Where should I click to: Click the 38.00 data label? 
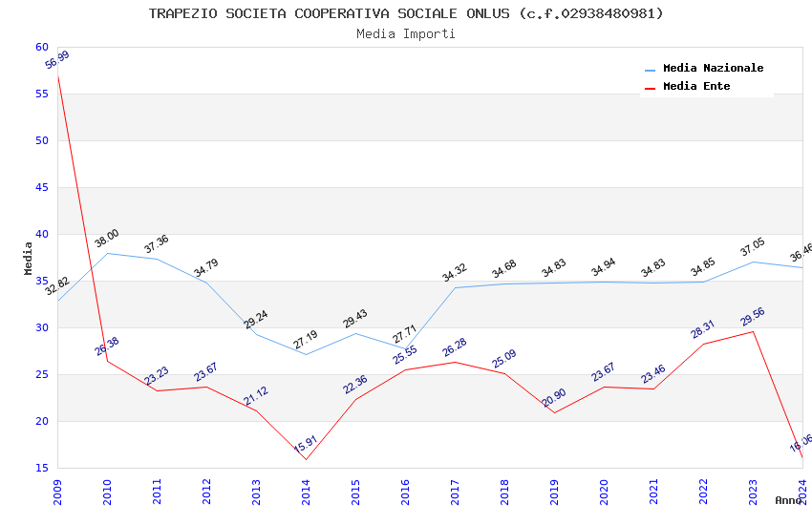point(107,238)
